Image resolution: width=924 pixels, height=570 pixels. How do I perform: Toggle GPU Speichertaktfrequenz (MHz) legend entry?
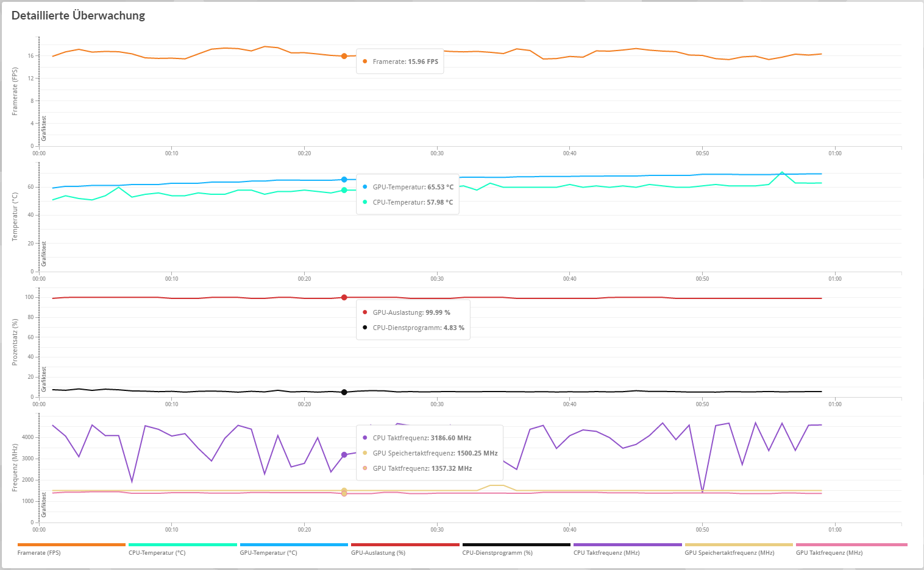(x=739, y=549)
